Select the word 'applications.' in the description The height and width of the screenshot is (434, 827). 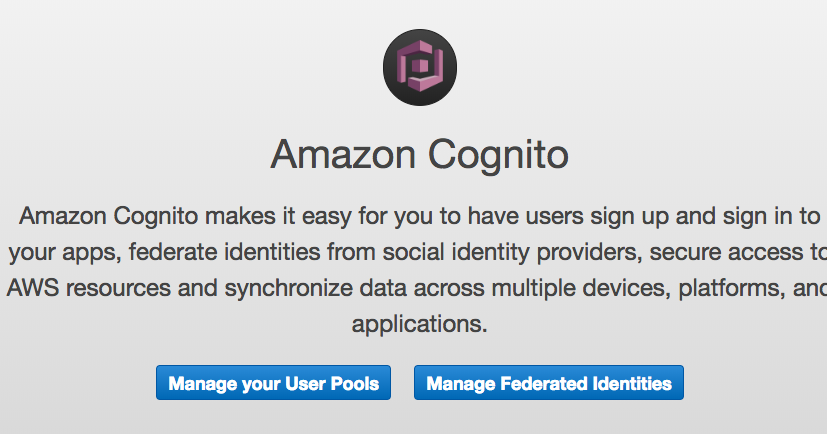tap(419, 324)
